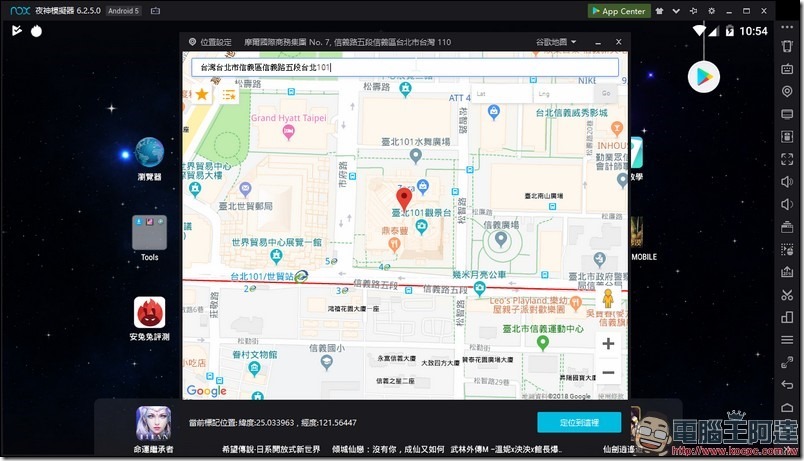Click volume down sidebar icon

[x=787, y=204]
